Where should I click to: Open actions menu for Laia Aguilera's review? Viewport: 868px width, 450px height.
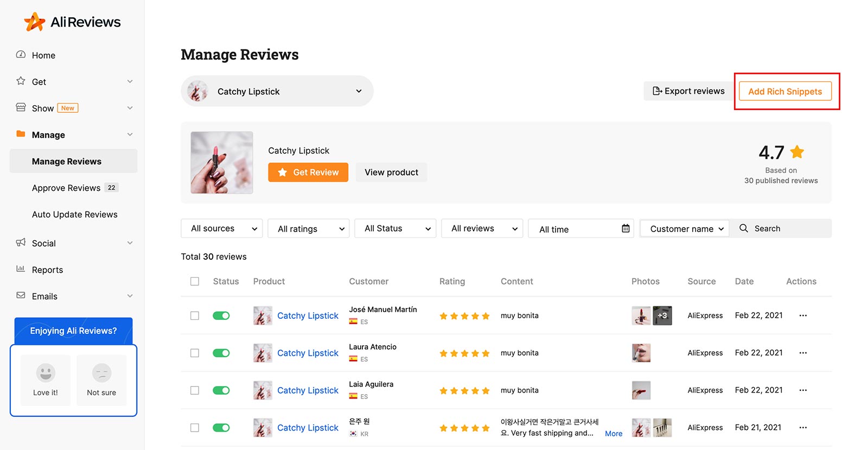point(803,390)
